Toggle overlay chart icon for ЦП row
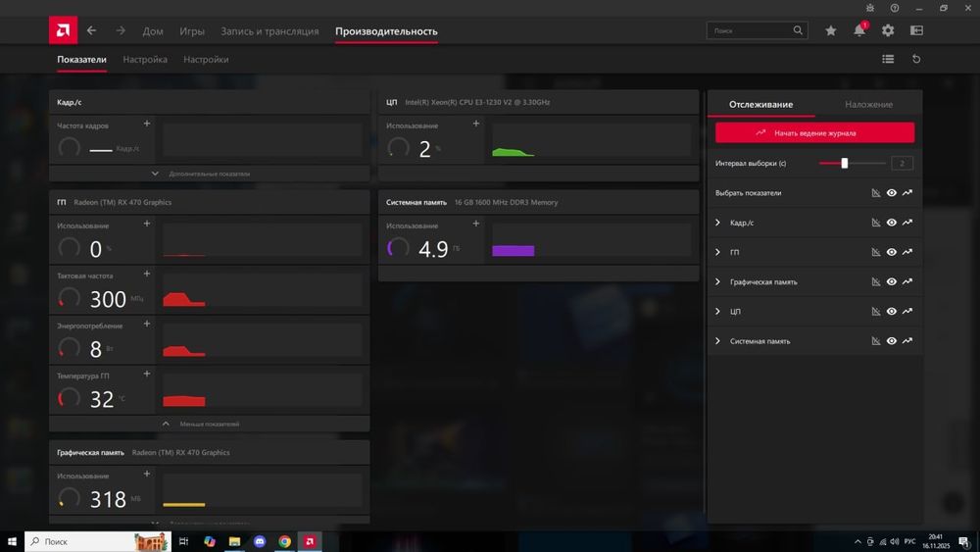Screen dimensions: 980x552 tap(875, 312)
